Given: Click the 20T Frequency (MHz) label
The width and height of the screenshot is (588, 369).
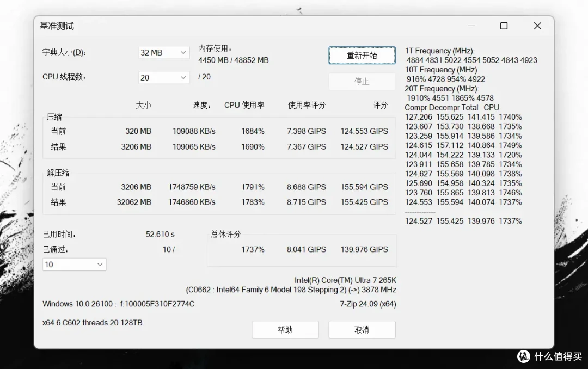Looking at the screenshot, I should [442, 89].
